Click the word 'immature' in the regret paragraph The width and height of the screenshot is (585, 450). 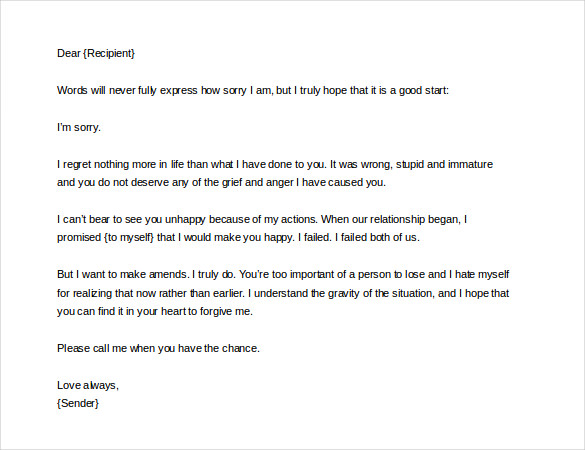(470, 164)
